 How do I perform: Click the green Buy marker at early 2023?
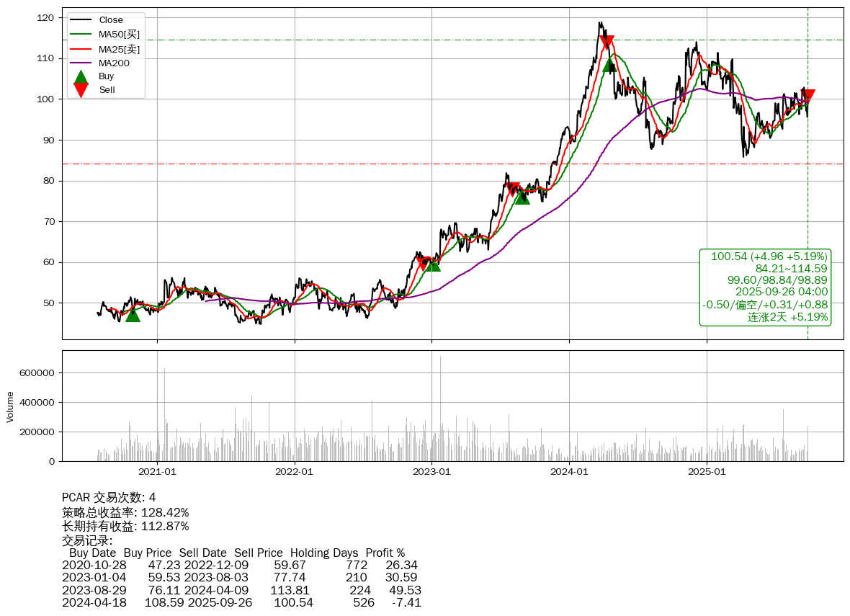click(433, 264)
